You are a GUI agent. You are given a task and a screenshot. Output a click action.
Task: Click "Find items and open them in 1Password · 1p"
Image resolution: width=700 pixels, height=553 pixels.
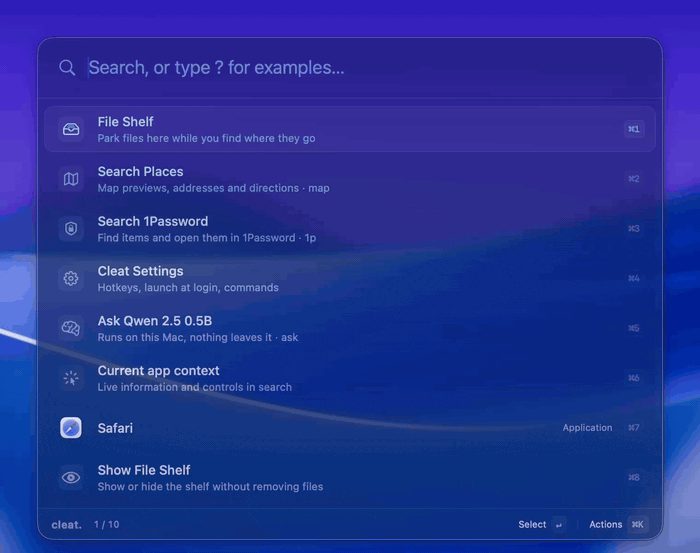click(207, 238)
